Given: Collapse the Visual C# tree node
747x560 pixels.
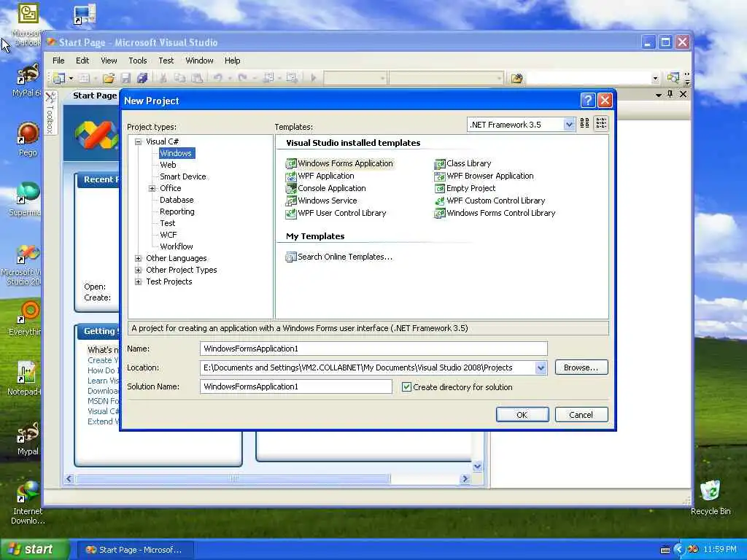Looking at the screenshot, I should coord(138,141).
